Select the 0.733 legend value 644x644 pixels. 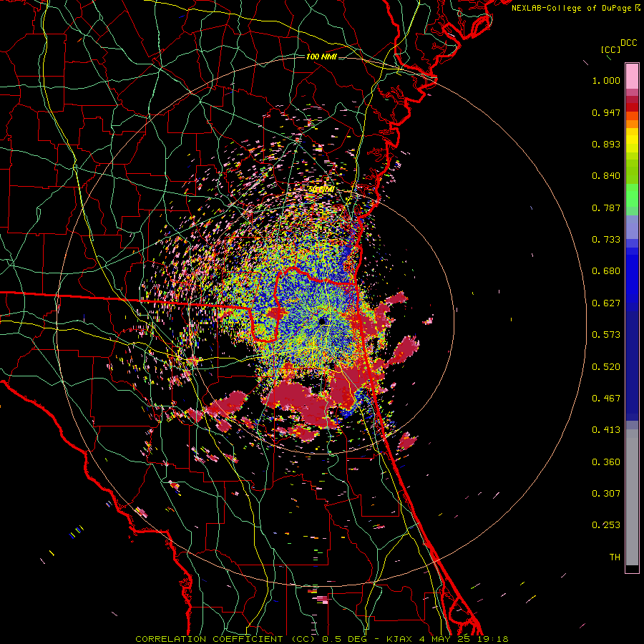coord(606,240)
